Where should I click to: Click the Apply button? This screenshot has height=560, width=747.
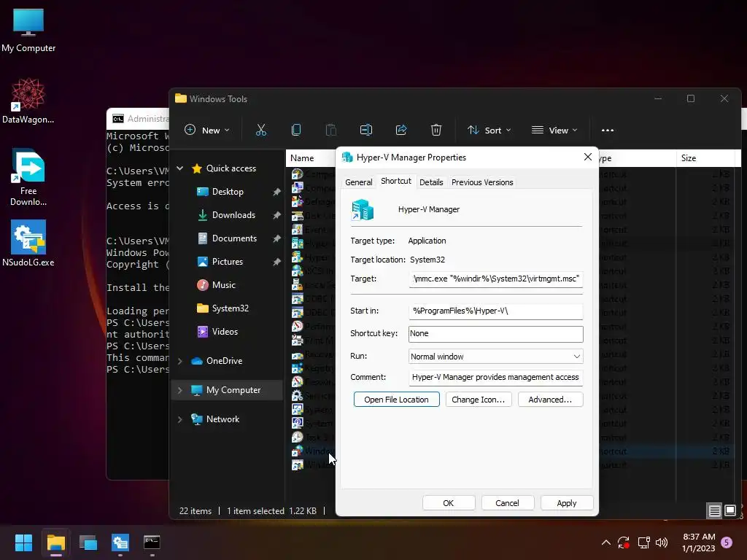[566, 503]
